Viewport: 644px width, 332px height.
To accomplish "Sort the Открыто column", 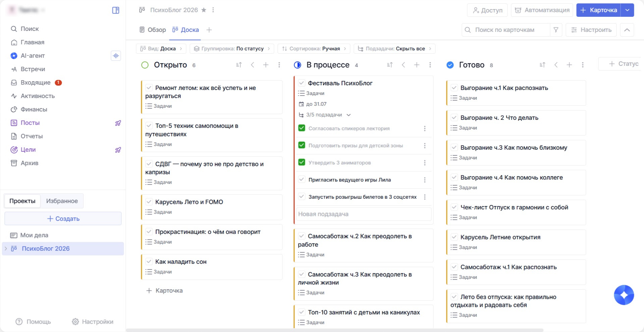I will pyautogui.click(x=239, y=65).
